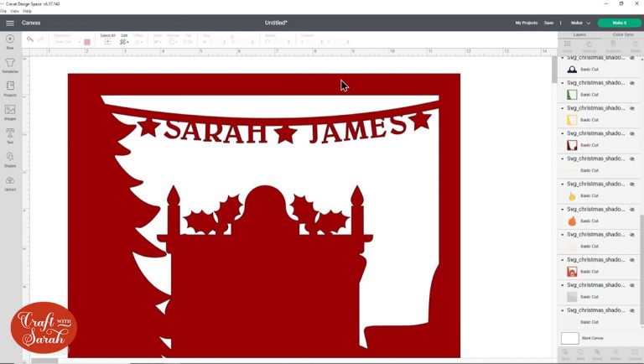Hide the dark maroon frame layer
Screen dimensions: 644x364
click(632, 133)
